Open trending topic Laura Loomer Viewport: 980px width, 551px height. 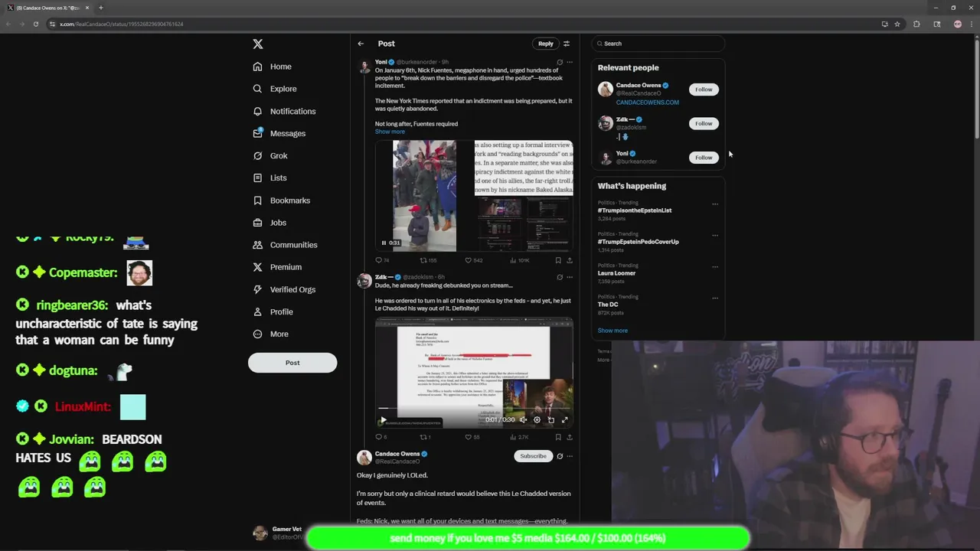(x=616, y=273)
